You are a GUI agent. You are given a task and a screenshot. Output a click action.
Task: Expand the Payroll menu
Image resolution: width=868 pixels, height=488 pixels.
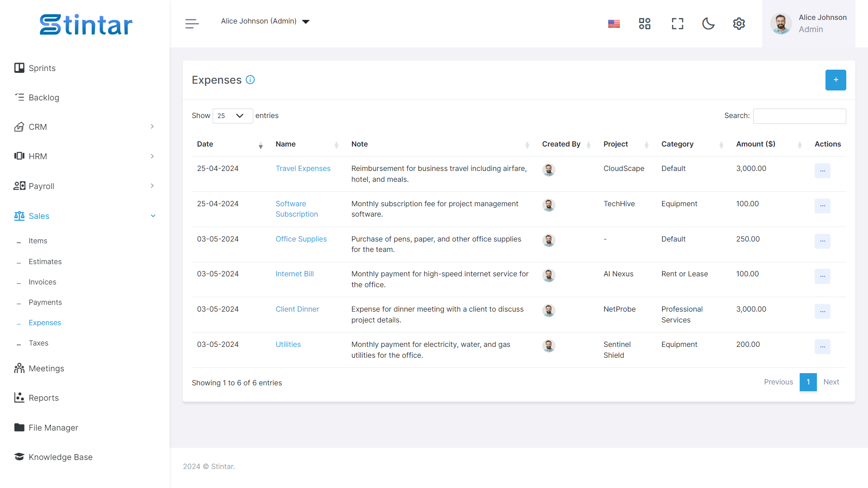[x=85, y=186]
